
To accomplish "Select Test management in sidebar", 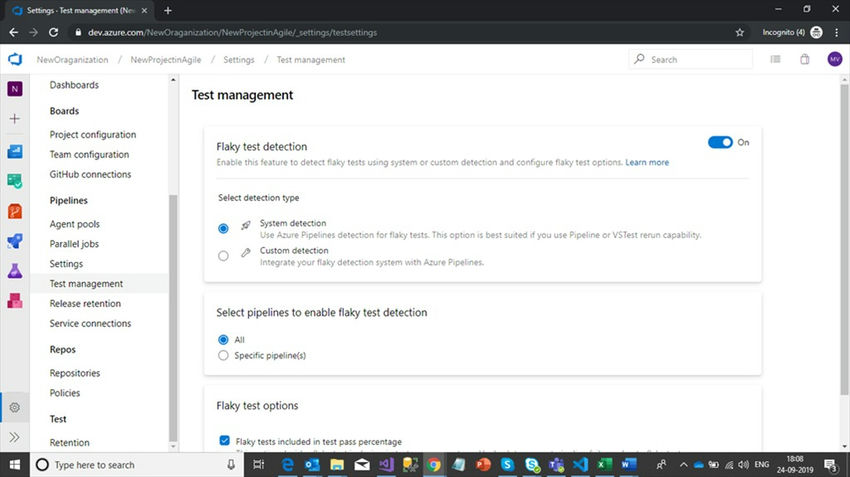I will click(99, 283).
